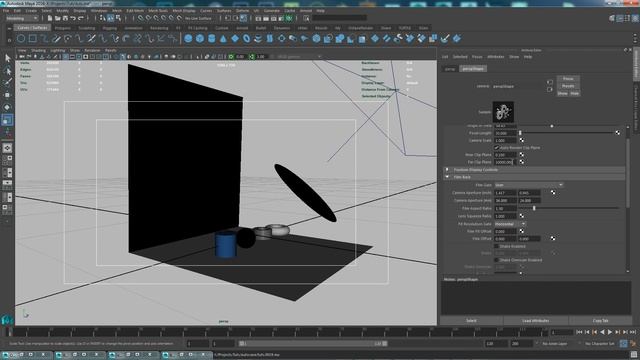The height and width of the screenshot is (360, 640).
Task: Click the Undo arrow icon
Action: click(x=73, y=18)
